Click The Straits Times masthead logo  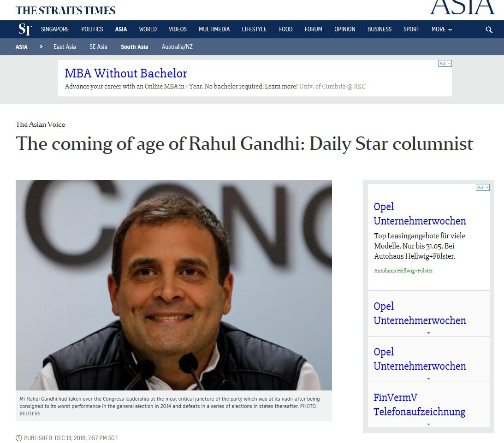[x=65, y=10]
